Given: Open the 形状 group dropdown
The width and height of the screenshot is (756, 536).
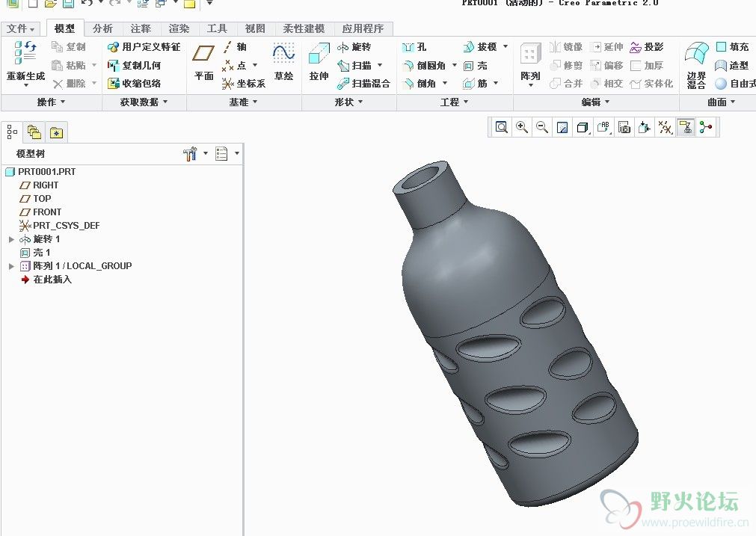Looking at the screenshot, I should click(x=348, y=102).
